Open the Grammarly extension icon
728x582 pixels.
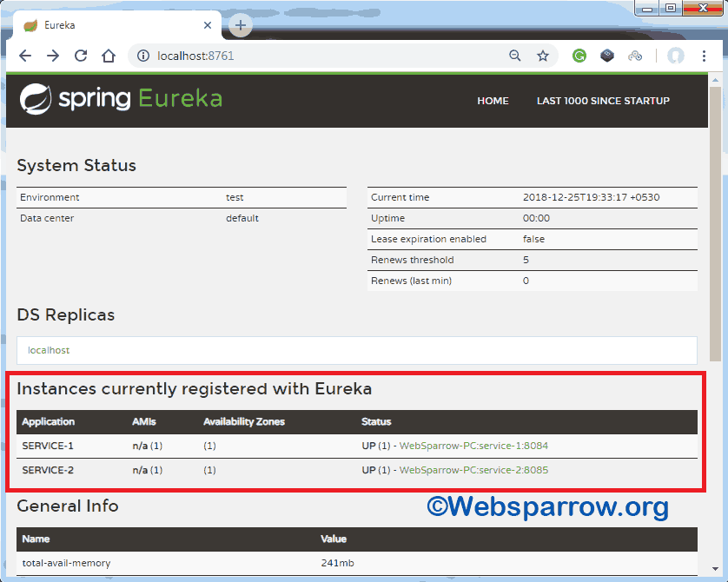(x=579, y=55)
